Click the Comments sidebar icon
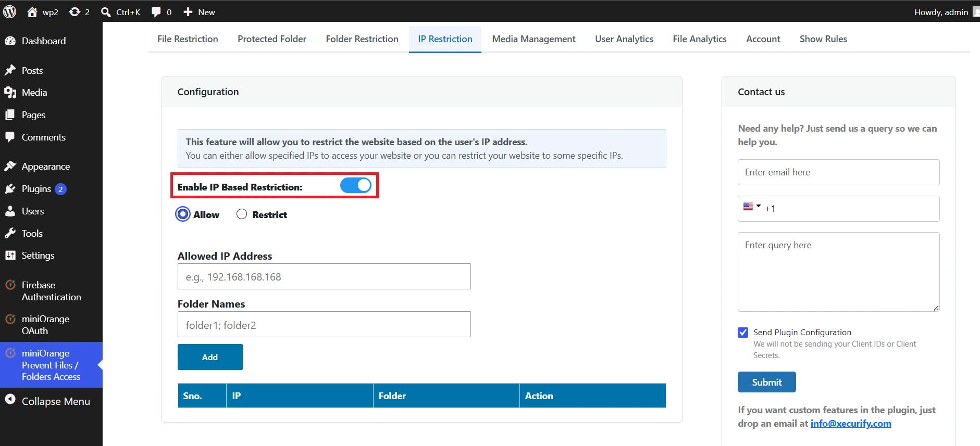980x446 pixels. (10, 137)
